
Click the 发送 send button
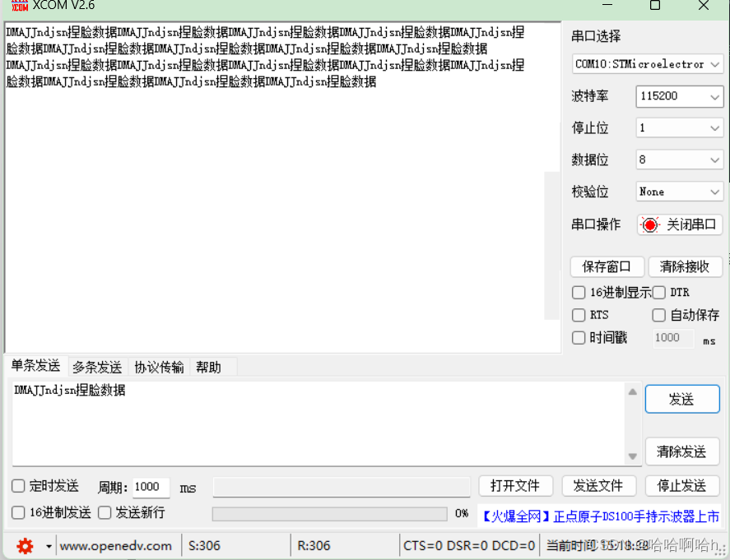682,399
